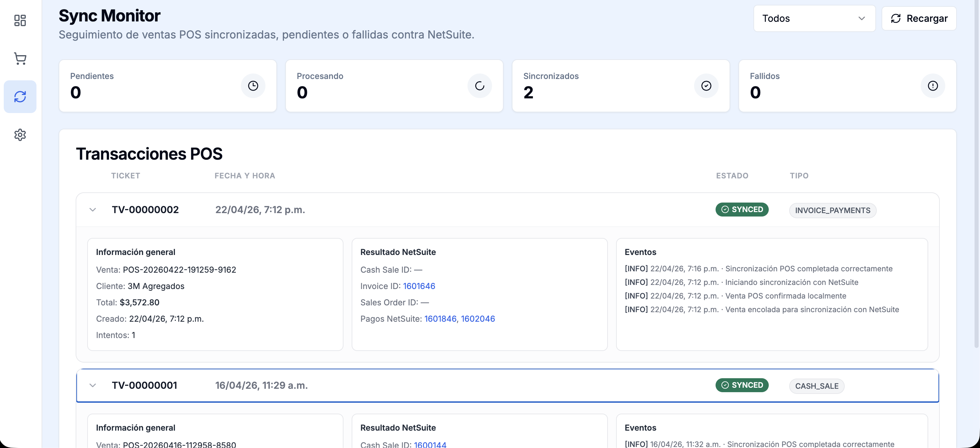The image size is (980, 448).
Task: Open Invoice ID 1601646 link
Action: pos(419,286)
